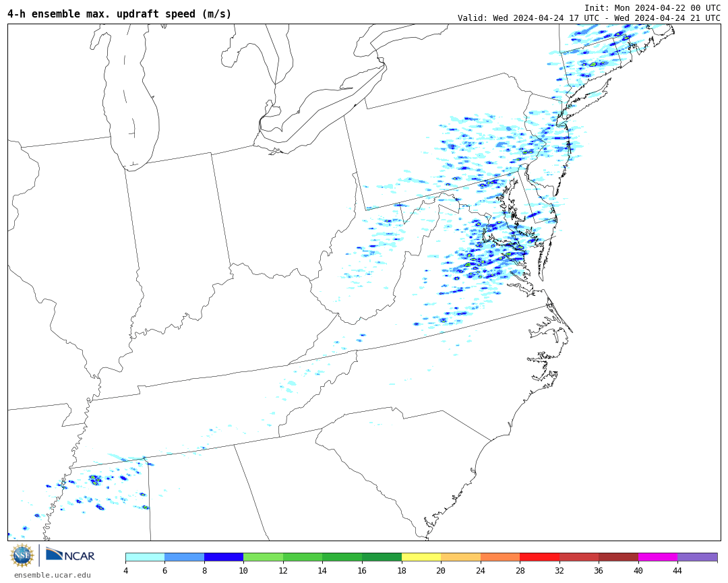Viewport: 728px width, 583px height.
Task: Click the colorbar label '18'
Action: [x=402, y=570]
